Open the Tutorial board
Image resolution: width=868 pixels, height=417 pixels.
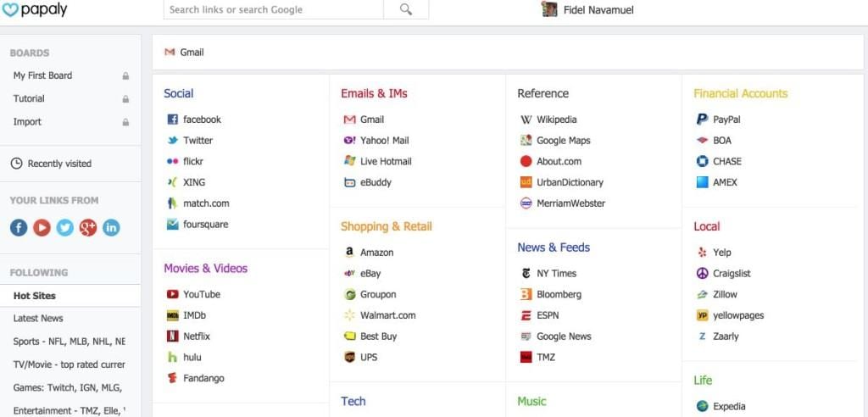(x=29, y=98)
